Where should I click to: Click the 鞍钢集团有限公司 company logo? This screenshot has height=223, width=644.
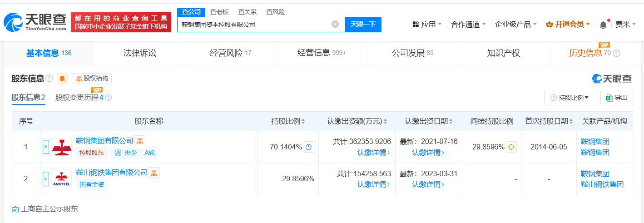pos(61,147)
